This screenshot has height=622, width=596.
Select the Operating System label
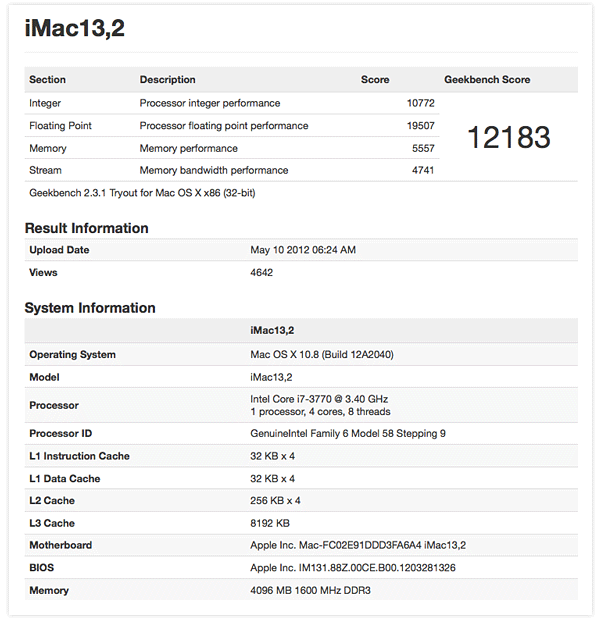pyautogui.click(x=72, y=355)
